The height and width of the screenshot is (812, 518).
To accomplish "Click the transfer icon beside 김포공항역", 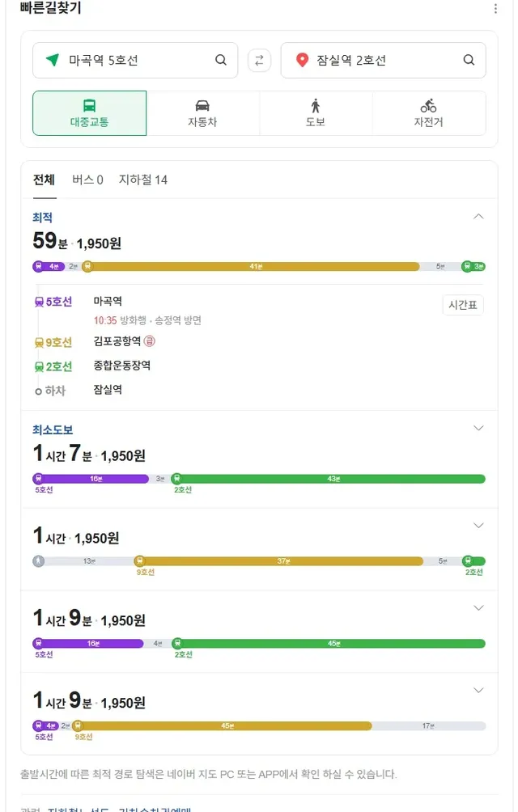I will click(150, 341).
